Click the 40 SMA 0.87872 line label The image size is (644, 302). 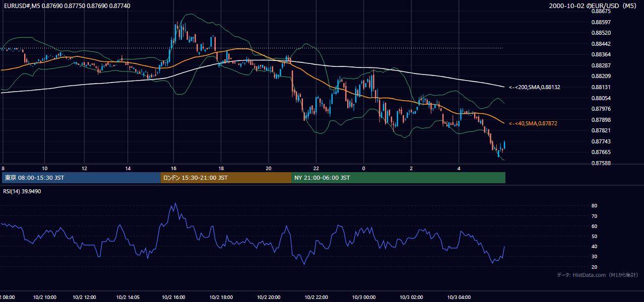coord(533,123)
